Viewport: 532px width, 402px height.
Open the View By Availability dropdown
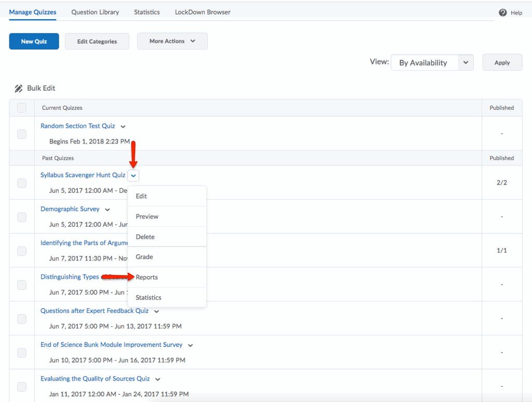432,62
